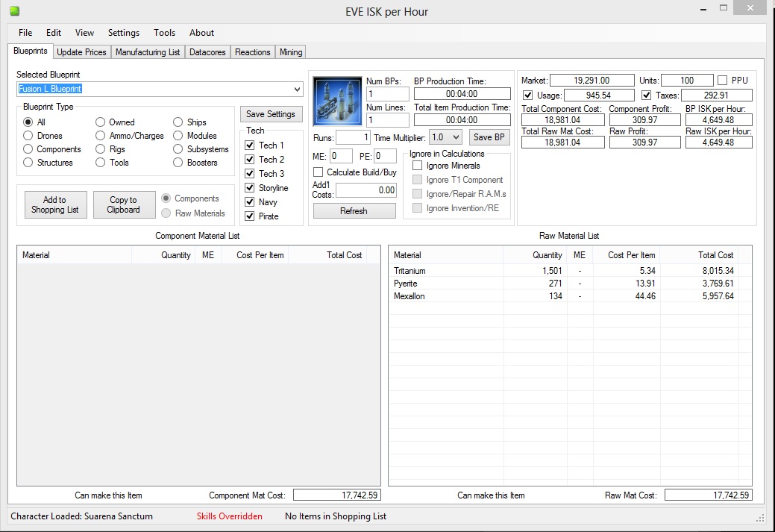Toggle the Taxes checkbox
The image size is (775, 532).
(x=647, y=95)
